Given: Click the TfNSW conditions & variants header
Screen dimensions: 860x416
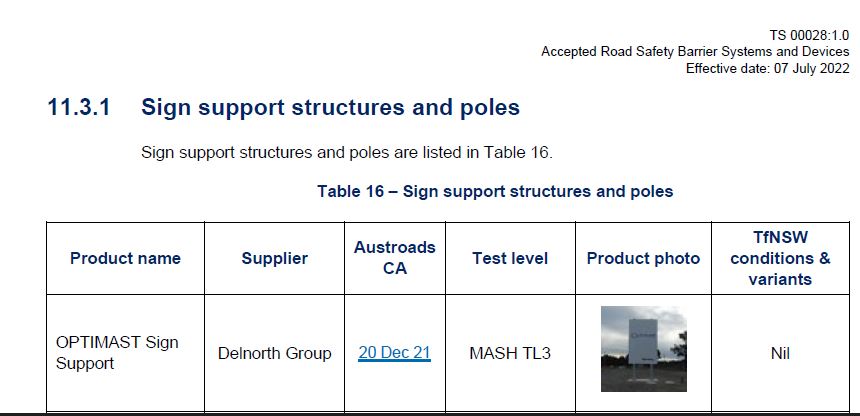Looking at the screenshot, I should pos(780,258).
